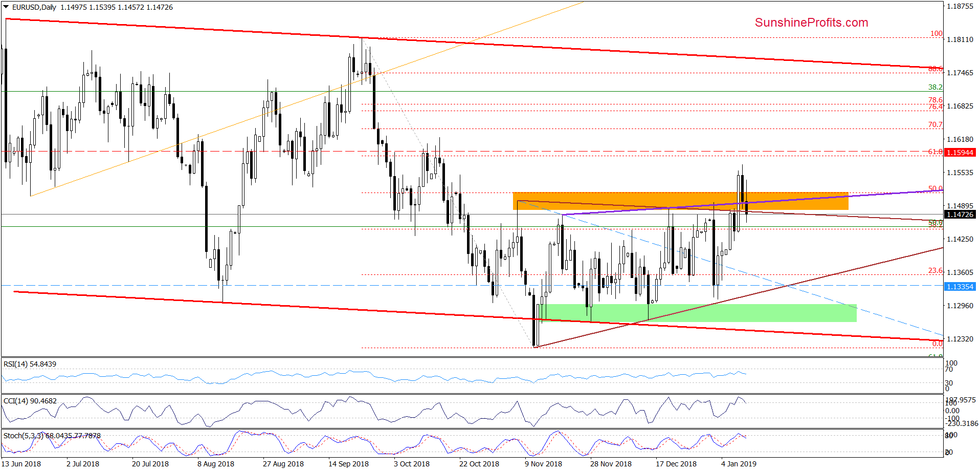Select the green support zone rectangle

point(697,313)
